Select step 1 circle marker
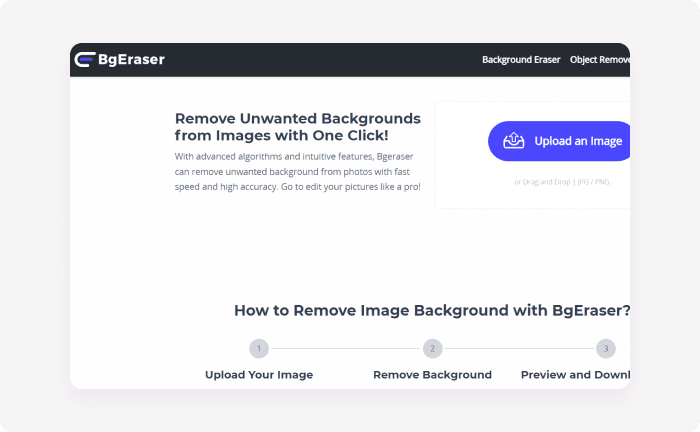 click(259, 349)
